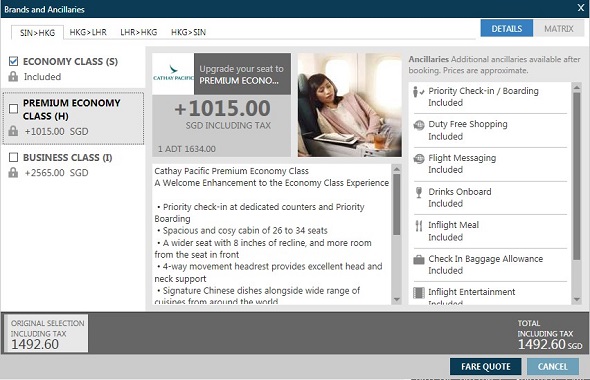Uncheck the Economy Class (S) checkbox
This screenshot has width=590, height=380.
pos(14,61)
